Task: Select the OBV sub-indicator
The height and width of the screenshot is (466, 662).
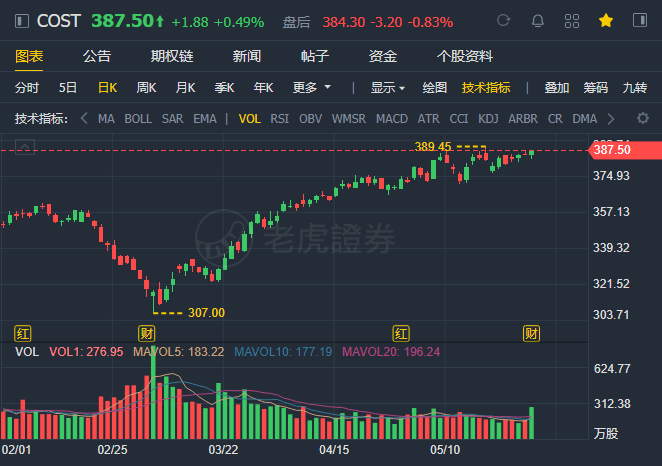Action: tap(310, 119)
